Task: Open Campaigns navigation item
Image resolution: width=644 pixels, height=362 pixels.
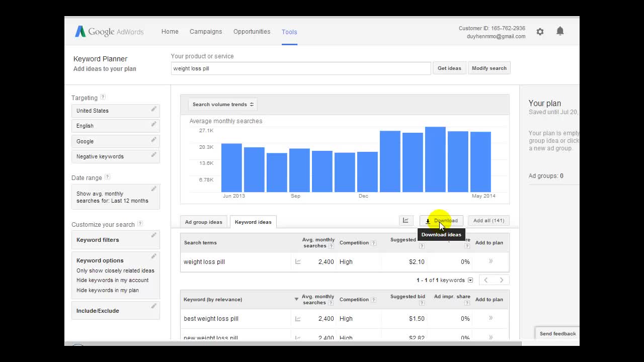Action: pyautogui.click(x=206, y=31)
